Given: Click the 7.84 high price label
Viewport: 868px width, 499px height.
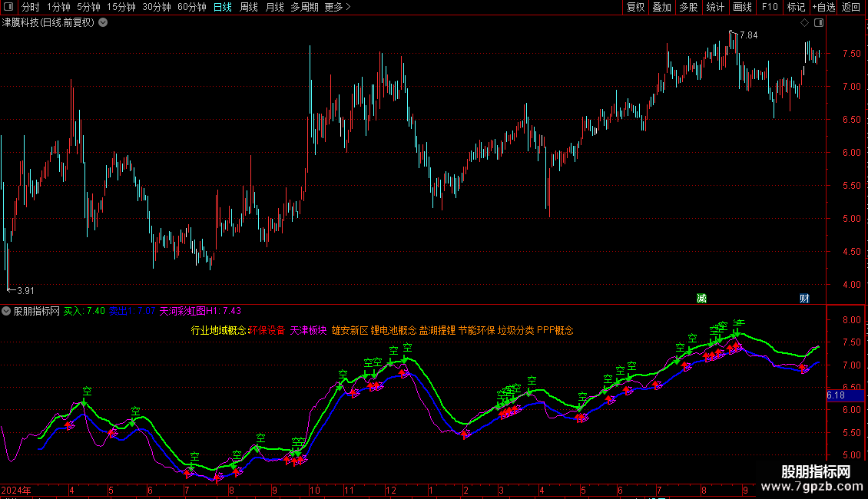Looking at the screenshot, I should pyautogui.click(x=748, y=35).
